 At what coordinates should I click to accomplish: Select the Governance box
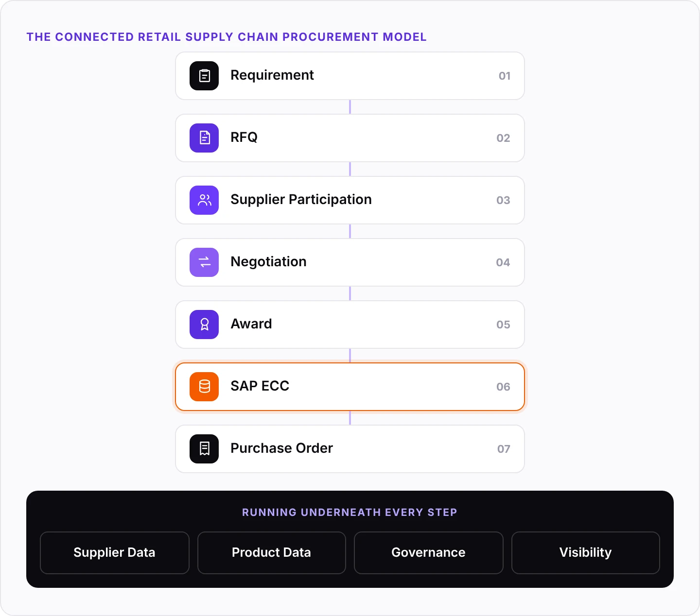point(429,553)
